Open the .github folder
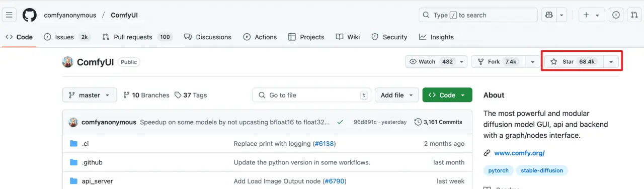 coord(92,162)
